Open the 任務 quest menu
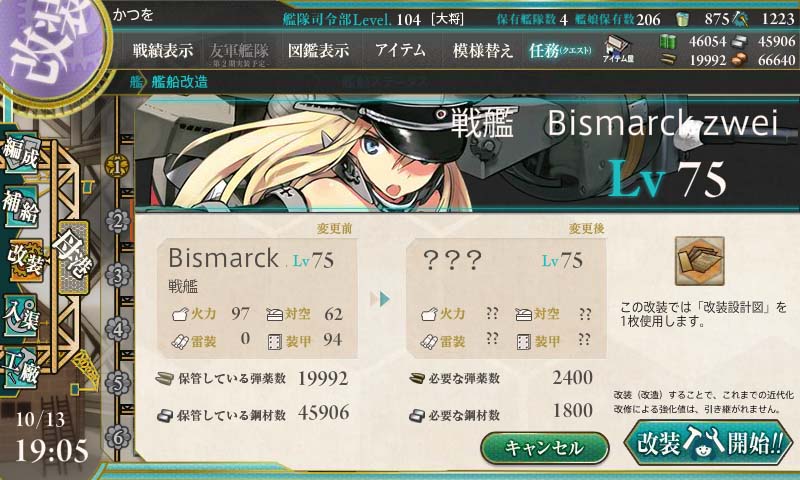The height and width of the screenshot is (480, 800). tap(560, 50)
